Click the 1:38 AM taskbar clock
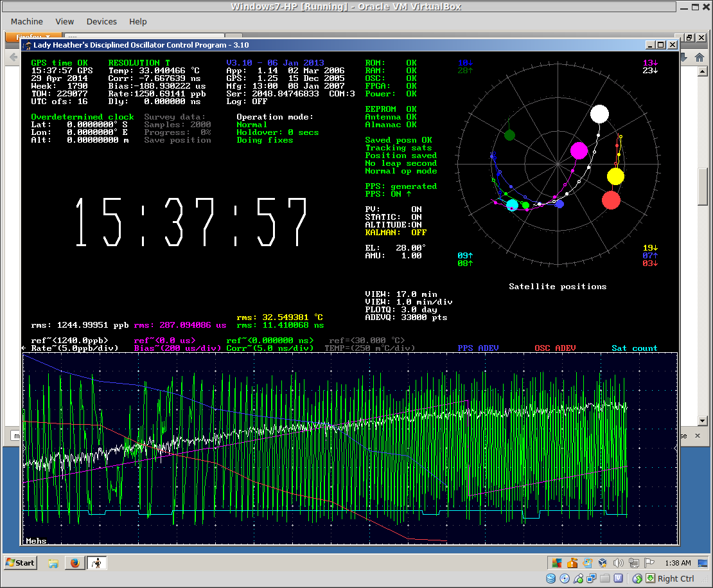This screenshot has height=588, width=713. click(x=678, y=563)
